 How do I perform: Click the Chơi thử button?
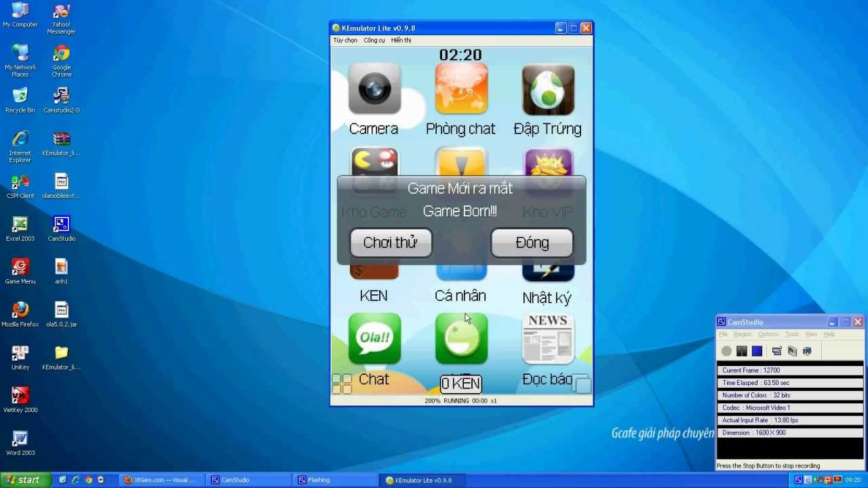click(391, 243)
